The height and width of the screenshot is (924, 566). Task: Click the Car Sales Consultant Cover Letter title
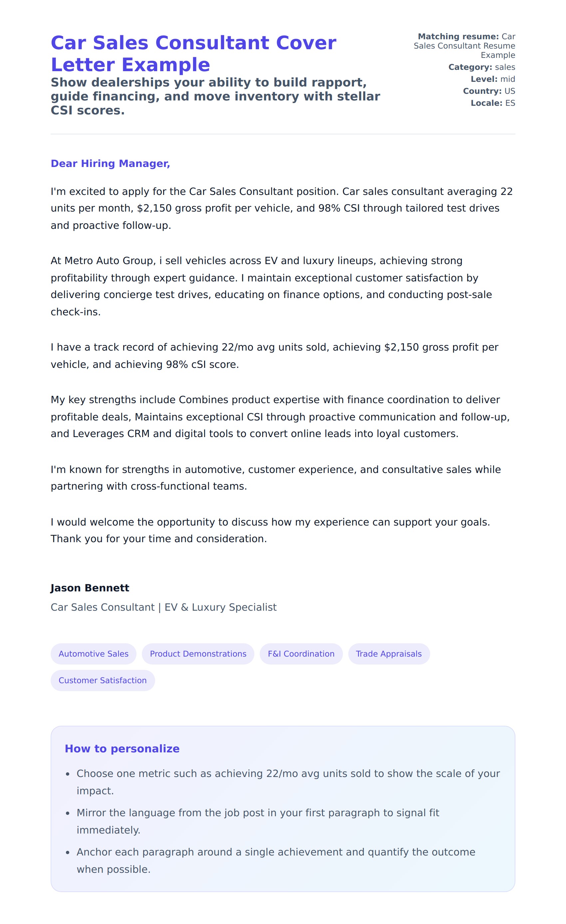[193, 54]
